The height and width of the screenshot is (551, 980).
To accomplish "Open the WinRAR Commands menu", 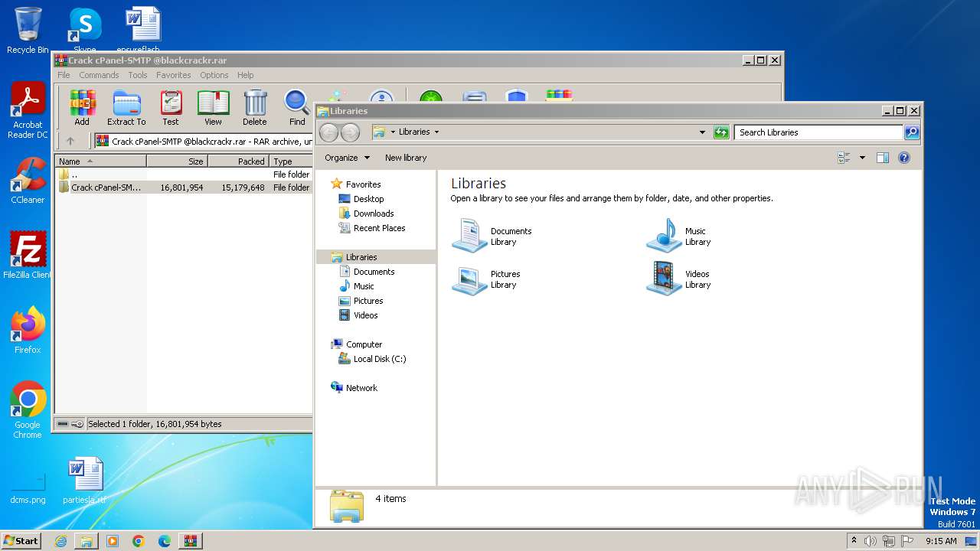I will [x=99, y=75].
